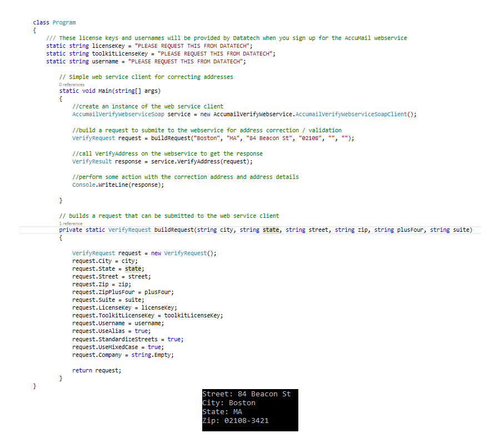The width and height of the screenshot is (500, 448).
Task: Click the comment '//call VerifyAddress on the webservice'
Action: point(167,153)
